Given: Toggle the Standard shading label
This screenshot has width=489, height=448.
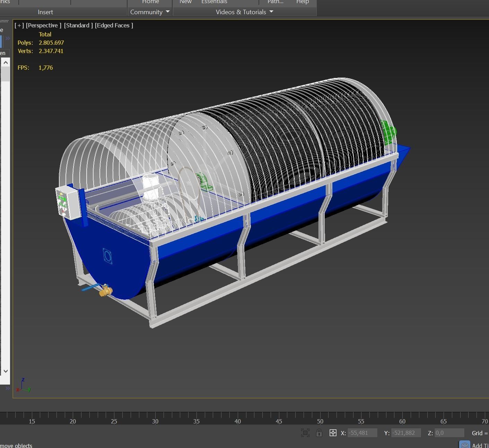Looking at the screenshot, I should pos(78,25).
